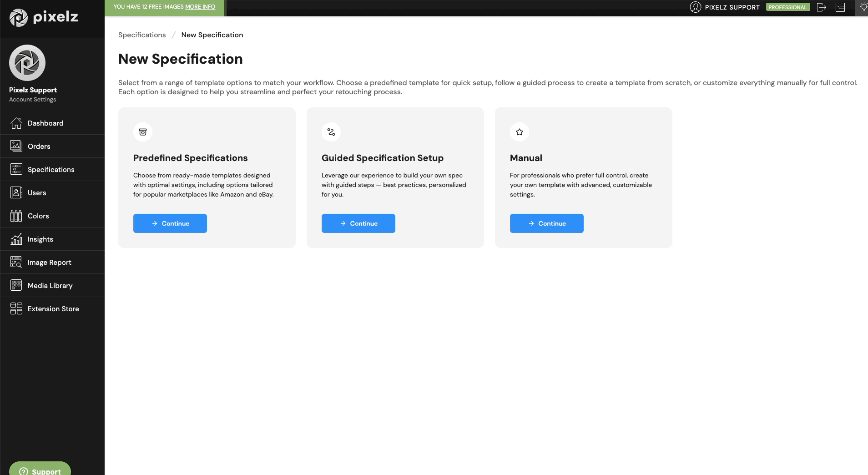Click the Manual card title

point(526,158)
